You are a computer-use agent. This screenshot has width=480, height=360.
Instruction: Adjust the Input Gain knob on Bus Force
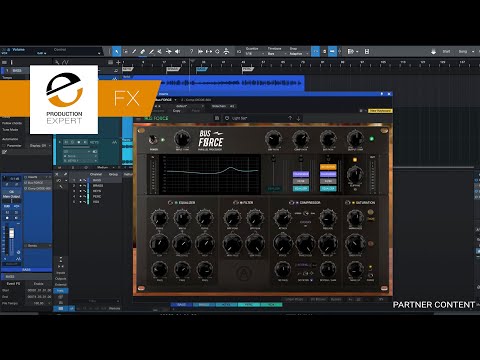(x=182, y=138)
